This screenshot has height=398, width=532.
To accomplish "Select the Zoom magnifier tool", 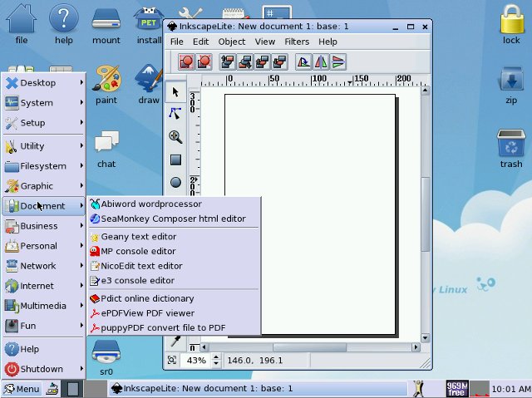I will [175, 137].
